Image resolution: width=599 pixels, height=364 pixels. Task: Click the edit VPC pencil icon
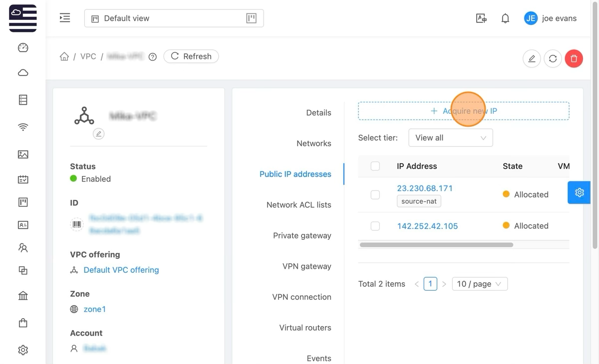pos(532,59)
